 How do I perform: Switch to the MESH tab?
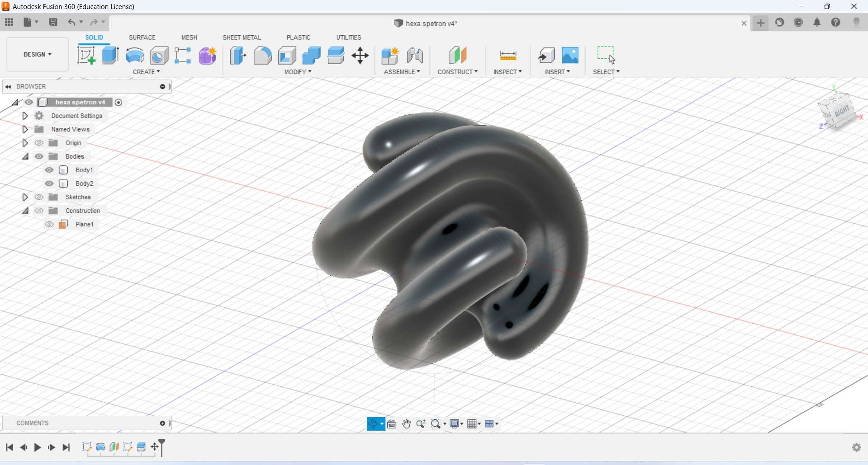pyautogui.click(x=189, y=38)
